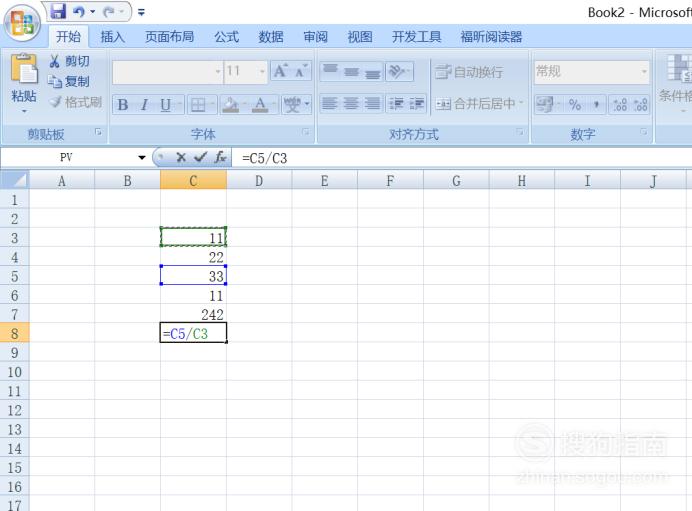Image resolution: width=692 pixels, height=511 pixels.
Task: Open the 视图 tab
Action: pos(360,37)
